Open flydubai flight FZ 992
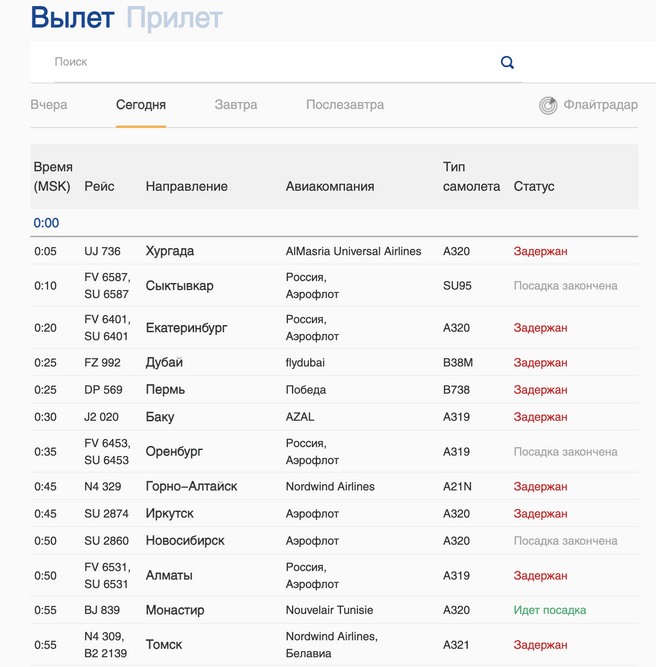The height and width of the screenshot is (667, 656). pyautogui.click(x=103, y=363)
